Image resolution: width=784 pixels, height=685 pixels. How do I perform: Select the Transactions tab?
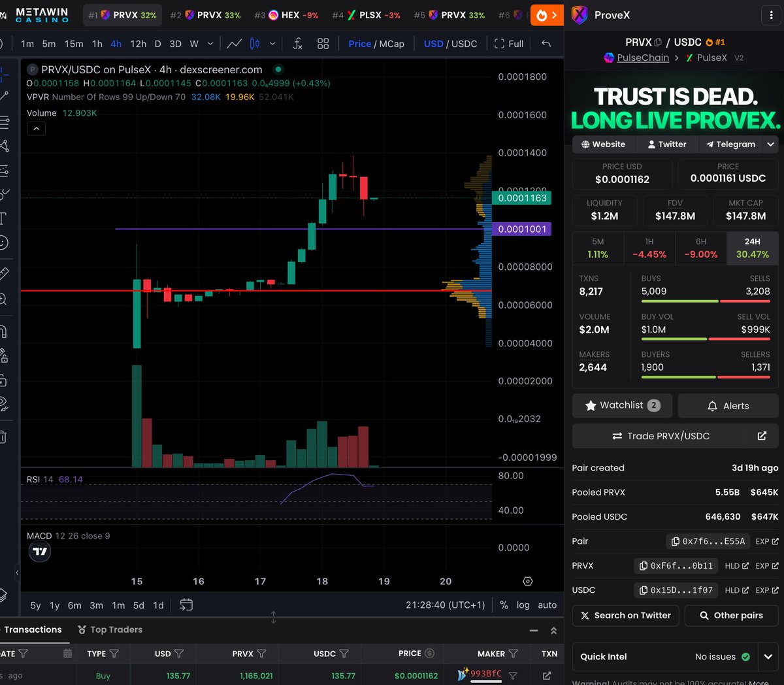[32, 629]
